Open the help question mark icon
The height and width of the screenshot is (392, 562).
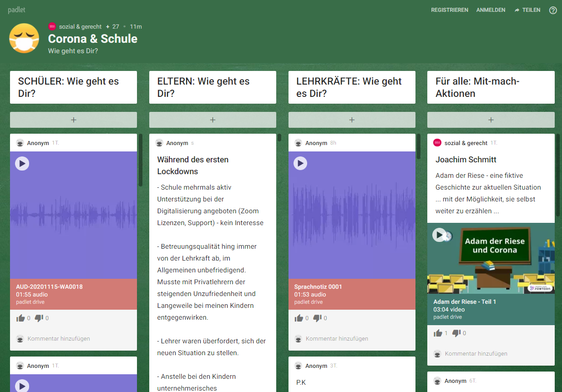[553, 10]
